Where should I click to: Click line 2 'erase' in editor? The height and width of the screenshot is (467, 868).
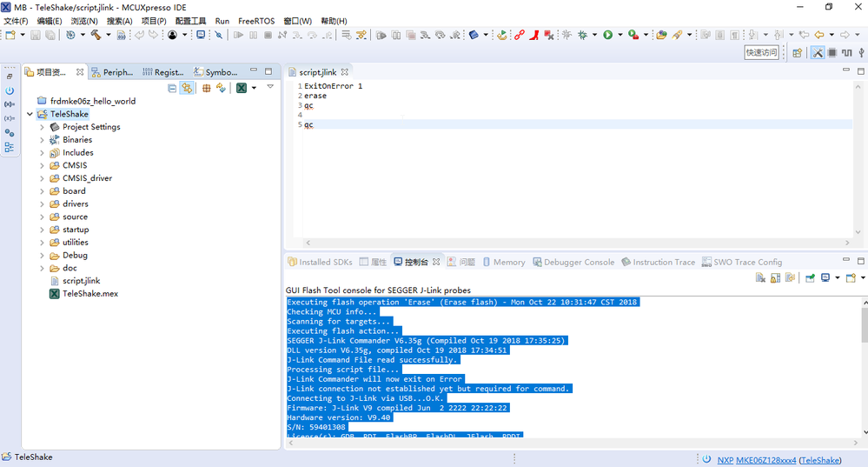[x=315, y=96]
